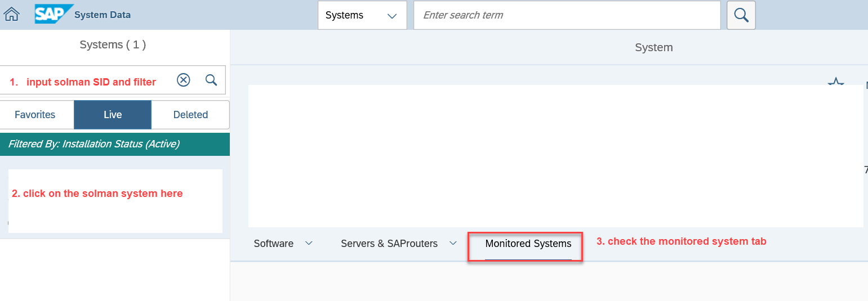Run search with the header magnifier button
Image resolution: width=868 pixels, height=301 pixels.
[741, 15]
